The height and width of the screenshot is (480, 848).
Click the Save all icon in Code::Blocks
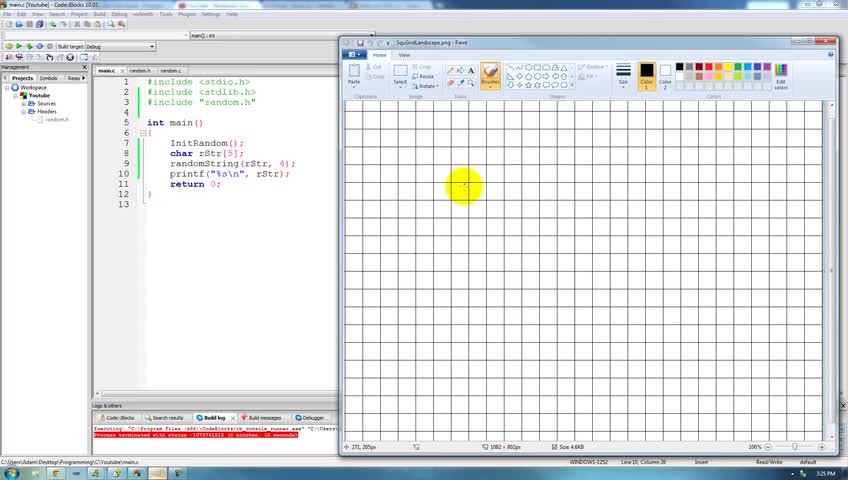click(39, 24)
